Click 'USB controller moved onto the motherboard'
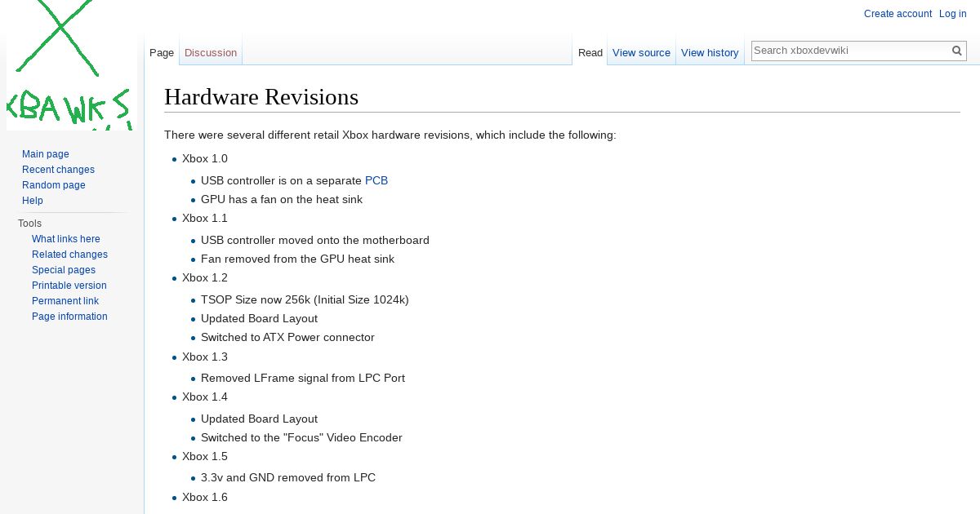The image size is (980, 514). pos(315,240)
